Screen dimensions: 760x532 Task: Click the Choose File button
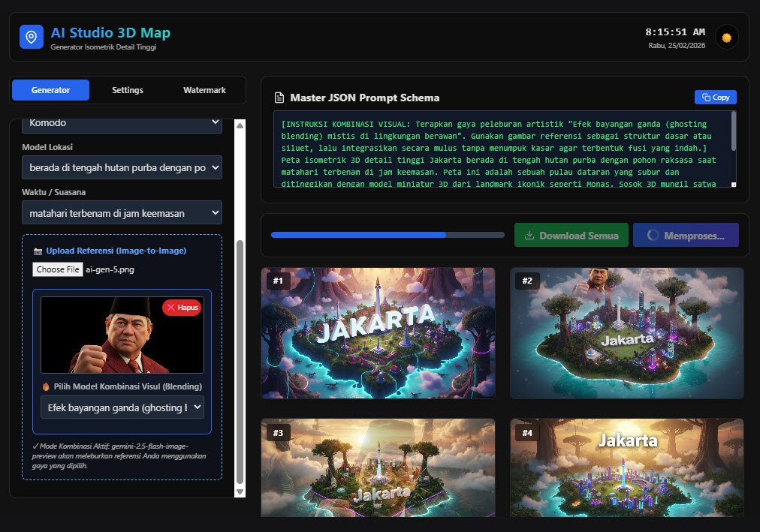(58, 269)
